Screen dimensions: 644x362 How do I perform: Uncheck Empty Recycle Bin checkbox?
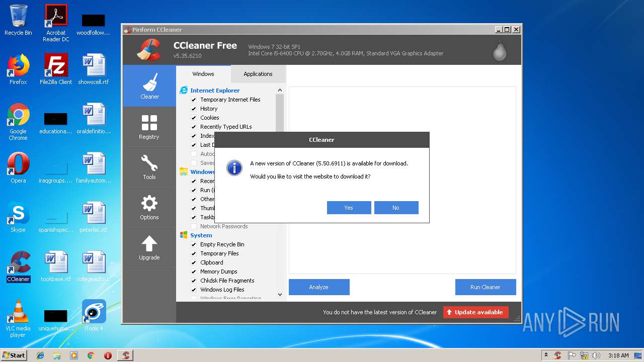tap(194, 244)
